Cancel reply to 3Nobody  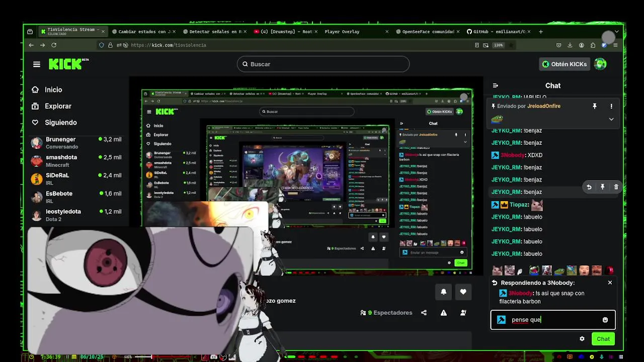tap(610, 283)
